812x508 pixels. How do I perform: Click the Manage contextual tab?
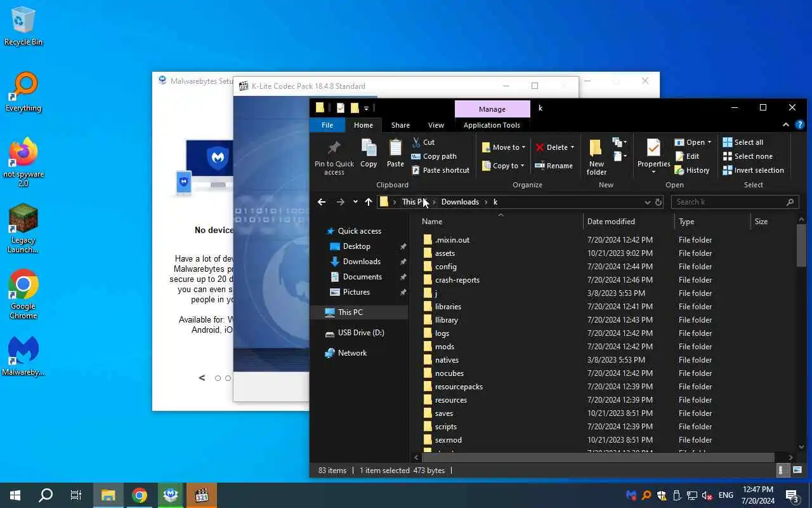click(x=492, y=109)
